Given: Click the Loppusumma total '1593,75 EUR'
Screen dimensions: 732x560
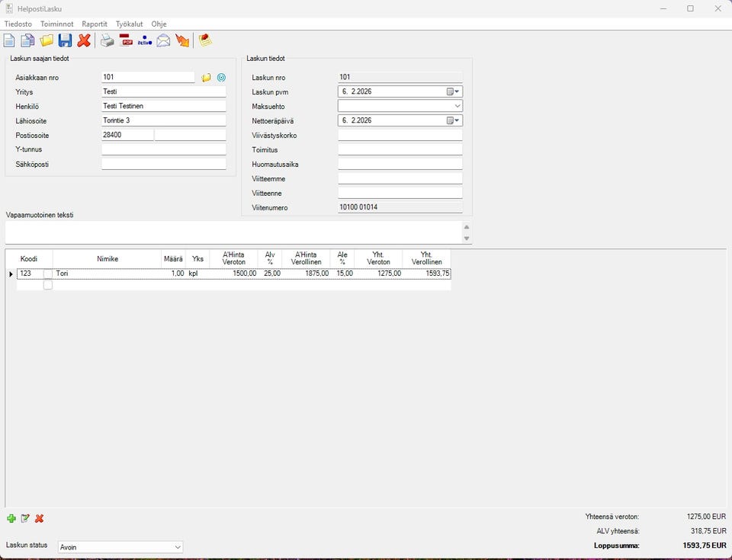Looking at the screenshot, I should (705, 545).
